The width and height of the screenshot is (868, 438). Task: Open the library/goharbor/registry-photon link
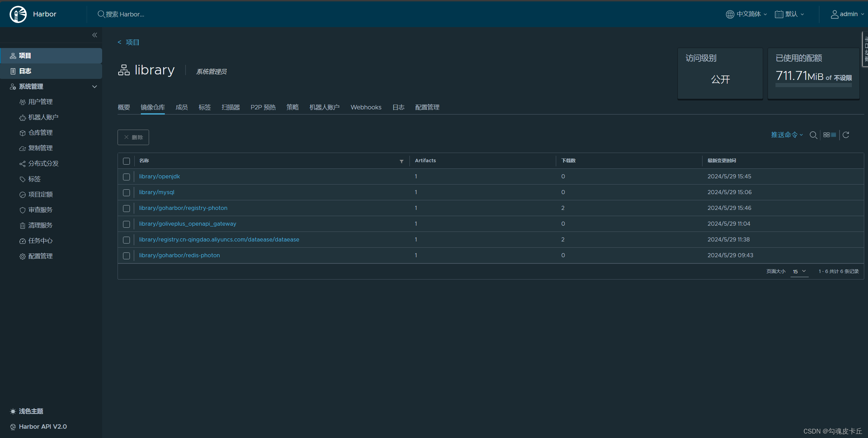point(183,208)
